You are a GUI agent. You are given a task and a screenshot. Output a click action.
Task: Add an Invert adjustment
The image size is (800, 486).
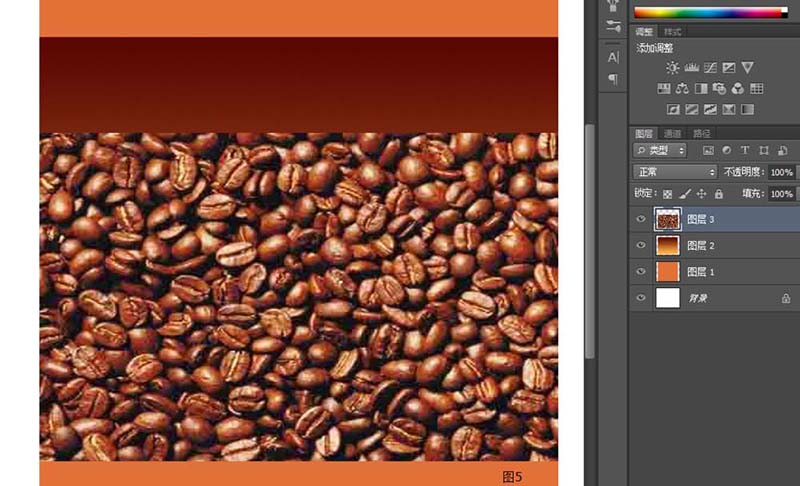coord(673,109)
